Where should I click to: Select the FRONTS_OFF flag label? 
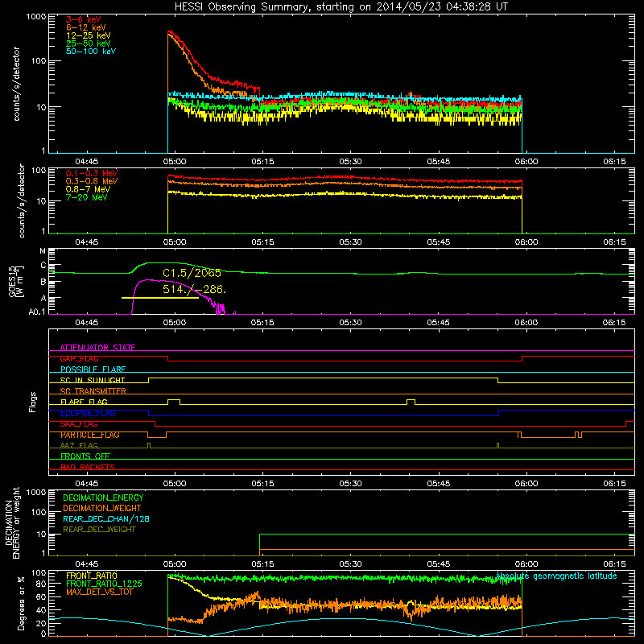[x=85, y=456]
